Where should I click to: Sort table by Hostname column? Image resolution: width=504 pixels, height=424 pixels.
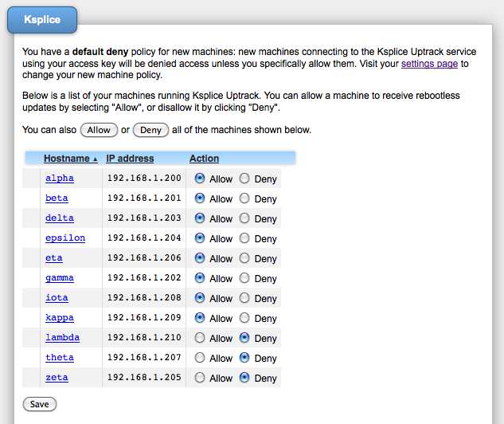click(x=66, y=159)
